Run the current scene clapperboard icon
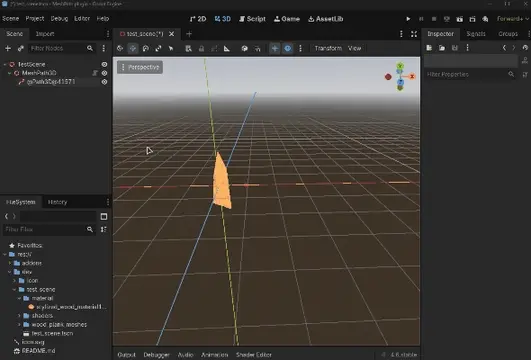This screenshot has height=360, width=531. (460, 19)
